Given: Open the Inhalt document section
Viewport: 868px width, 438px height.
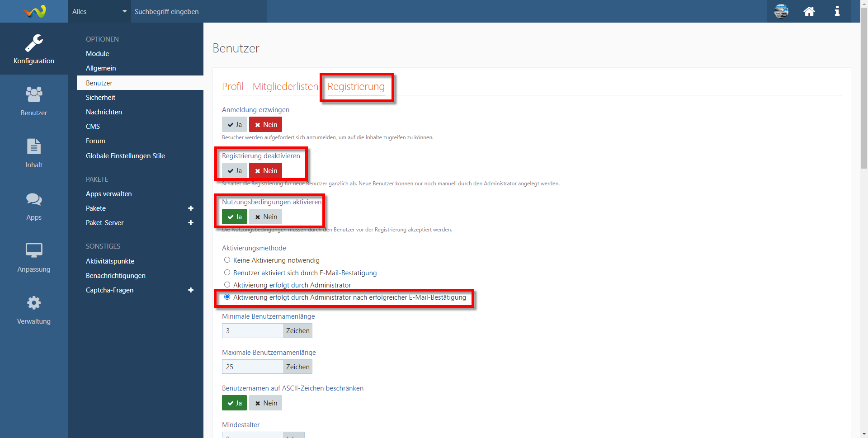Looking at the screenshot, I should click(34, 153).
